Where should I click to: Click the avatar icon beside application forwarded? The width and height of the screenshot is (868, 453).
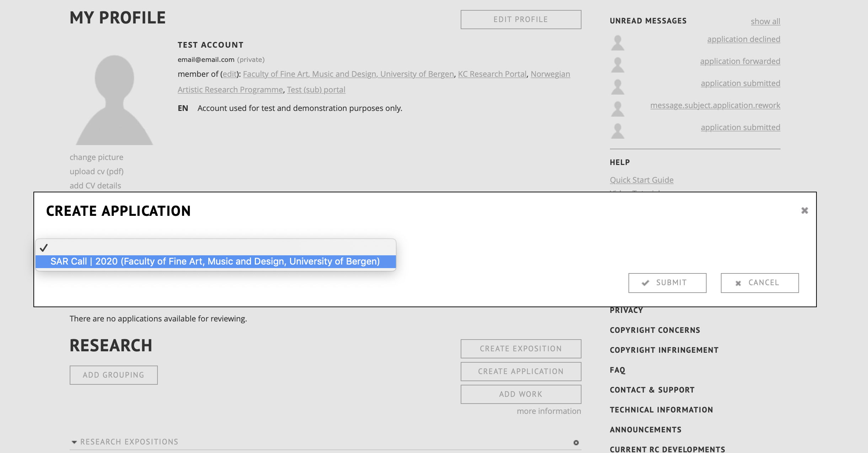coord(617,65)
